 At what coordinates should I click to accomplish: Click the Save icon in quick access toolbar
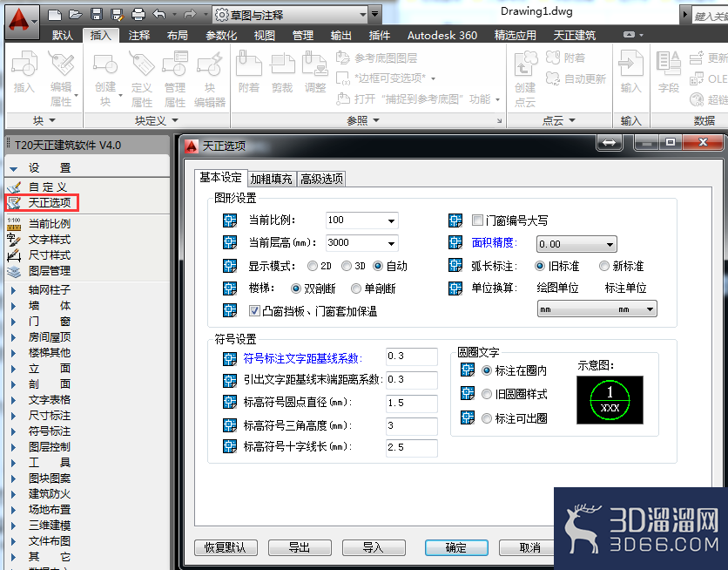coord(97,15)
